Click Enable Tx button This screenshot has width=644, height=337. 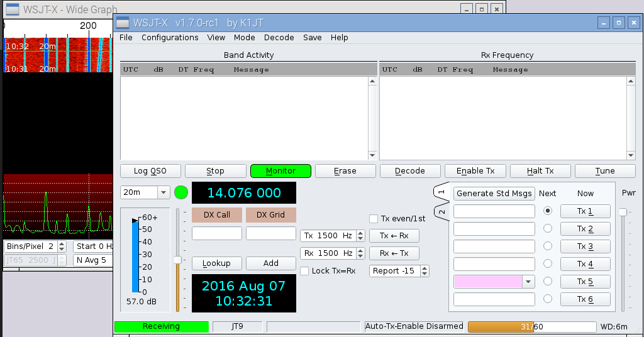(x=475, y=171)
